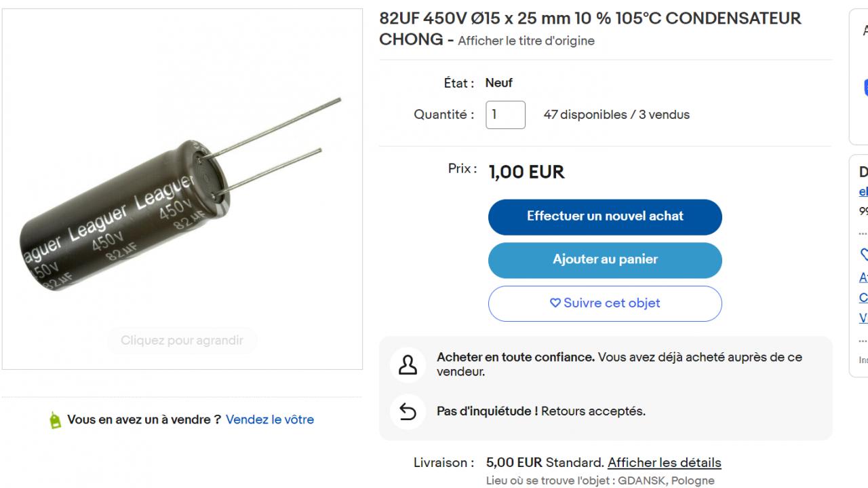
Task: Click the heart icon beside Suivre cet objet
Action: click(x=555, y=303)
